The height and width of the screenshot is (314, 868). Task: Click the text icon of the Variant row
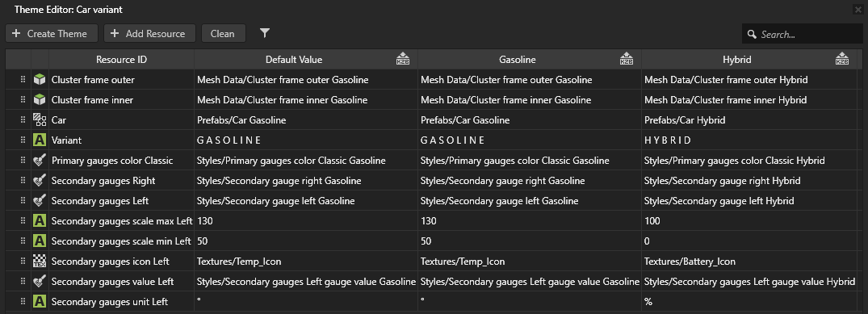(40, 140)
